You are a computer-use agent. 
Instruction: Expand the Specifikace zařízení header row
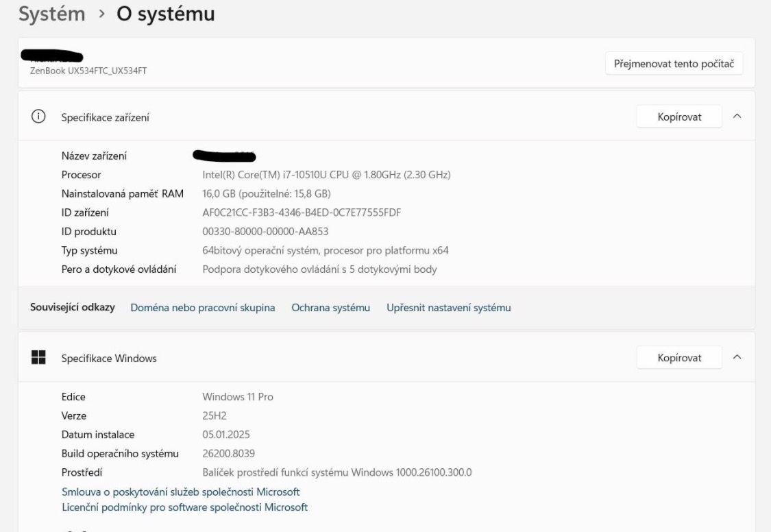coord(343,116)
